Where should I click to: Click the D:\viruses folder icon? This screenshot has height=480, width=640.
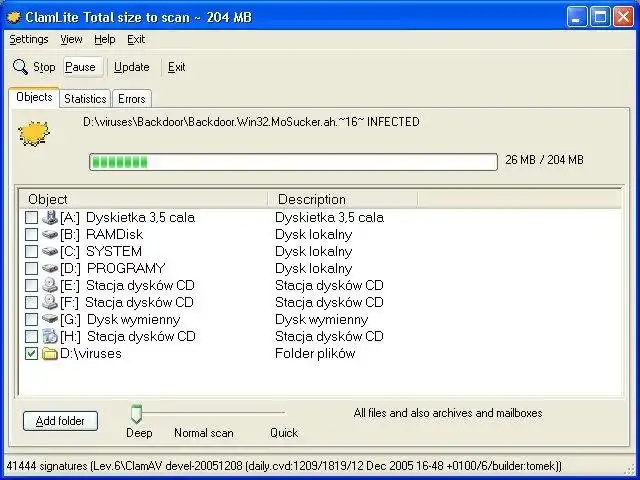(x=50, y=353)
